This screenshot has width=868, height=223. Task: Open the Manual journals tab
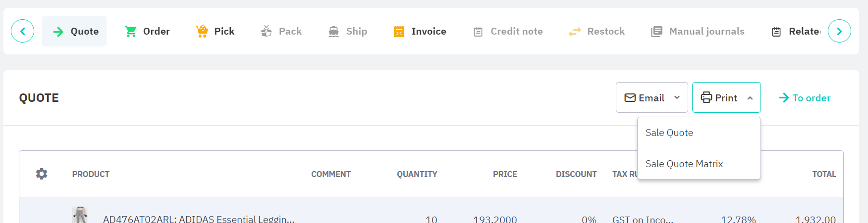(x=698, y=32)
